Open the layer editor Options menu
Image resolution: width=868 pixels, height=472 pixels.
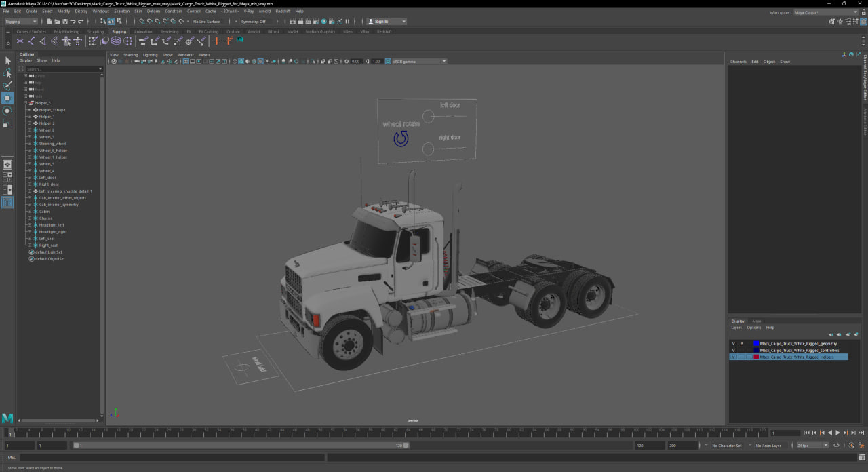click(754, 328)
